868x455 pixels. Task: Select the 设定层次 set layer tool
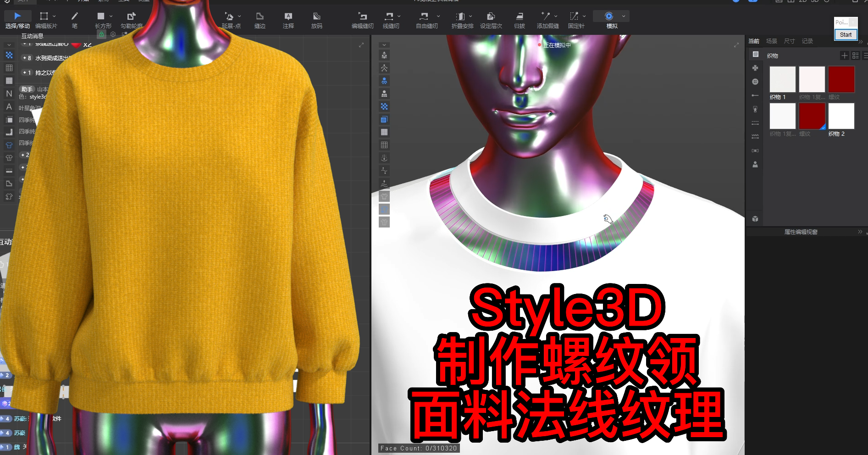point(491,20)
